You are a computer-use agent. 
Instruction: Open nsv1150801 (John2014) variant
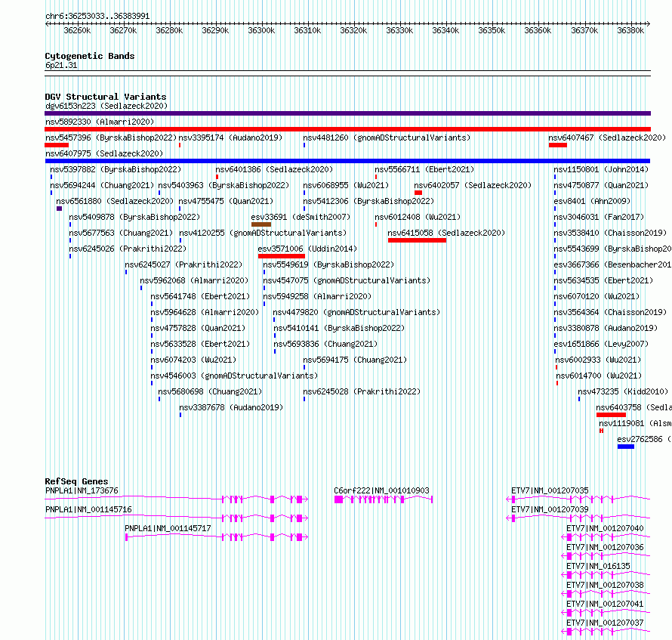[x=601, y=169]
